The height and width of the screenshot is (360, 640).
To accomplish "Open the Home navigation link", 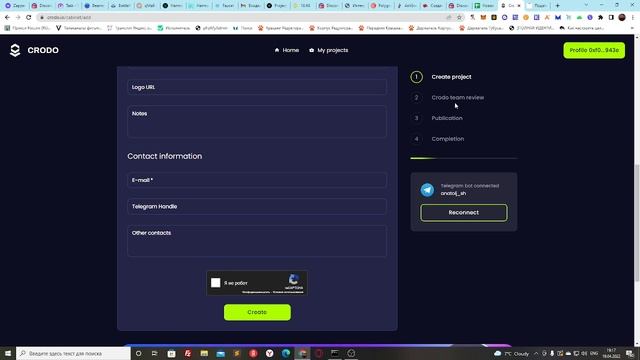I will pos(287,50).
